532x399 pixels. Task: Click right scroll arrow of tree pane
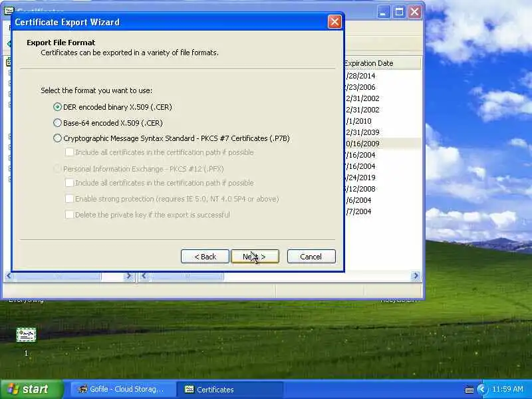pyautogui.click(x=128, y=276)
